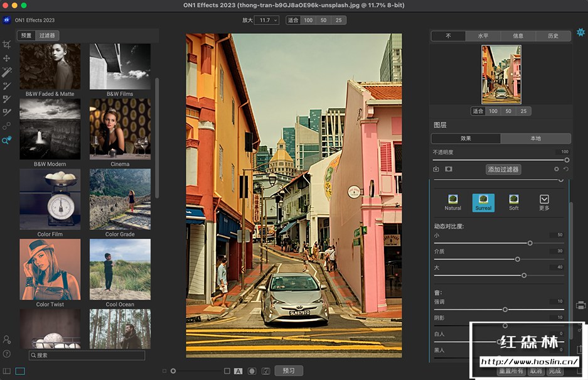Viewport: 588px width, 380px height.
Task: Select the Cinema preset thumbnail
Action: click(120, 129)
